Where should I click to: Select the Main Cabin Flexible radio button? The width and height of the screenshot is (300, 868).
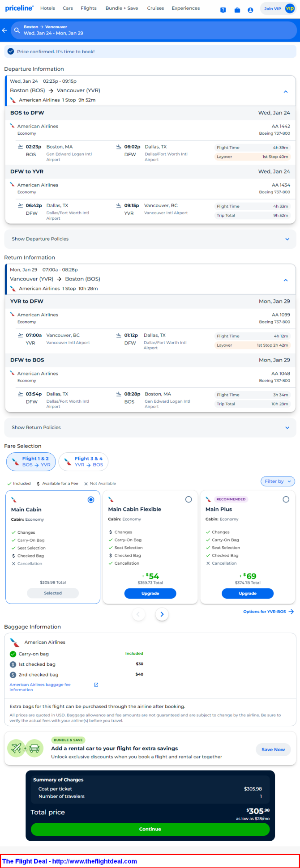[189, 499]
